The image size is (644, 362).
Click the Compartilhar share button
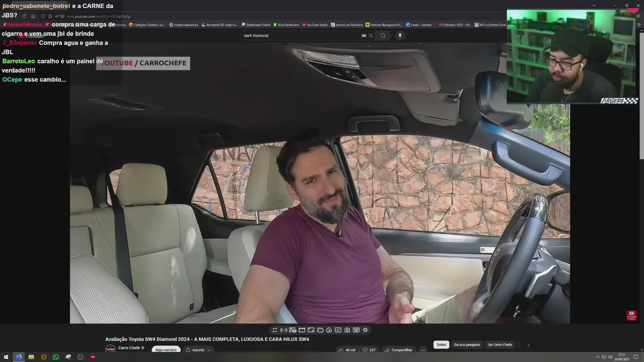click(x=398, y=350)
